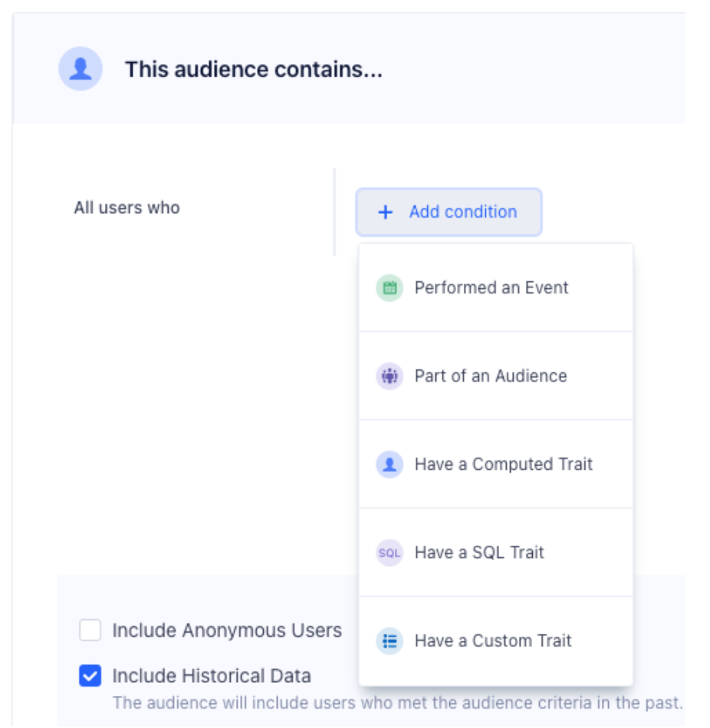Click the historical data description text
The width and height of the screenshot is (710, 728).
[398, 703]
